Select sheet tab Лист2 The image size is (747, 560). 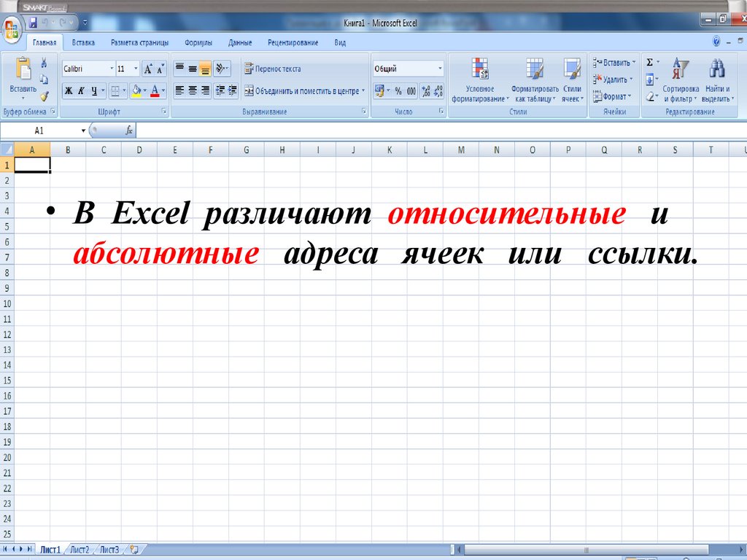point(80,550)
